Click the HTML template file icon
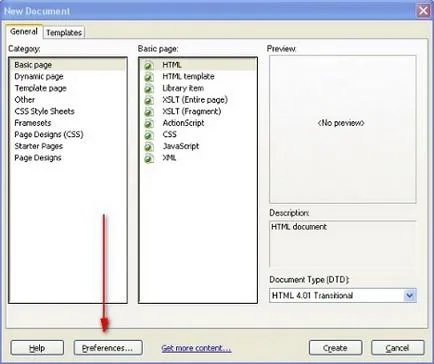Screen dimensions: 434x364 coord(149,77)
